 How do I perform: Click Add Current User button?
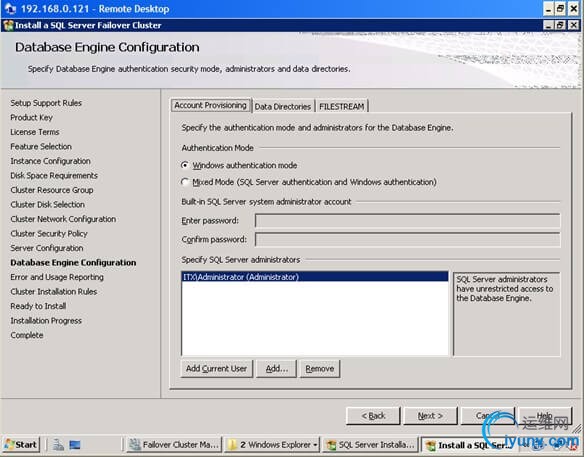pos(216,369)
